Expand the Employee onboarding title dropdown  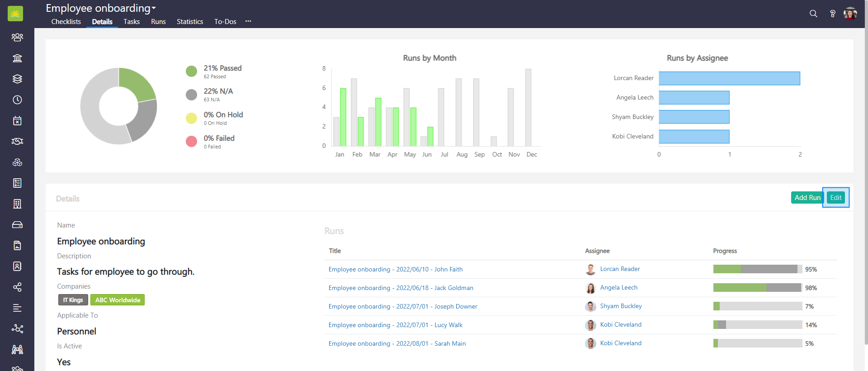point(154,8)
